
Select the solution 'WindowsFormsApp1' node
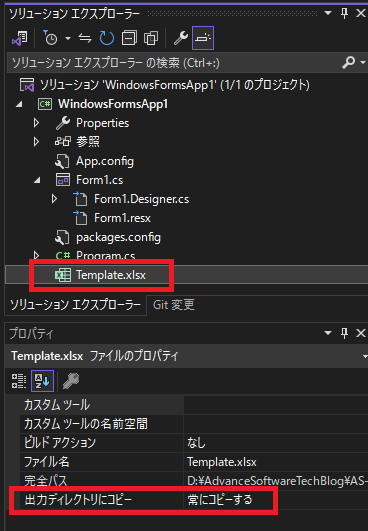pos(175,85)
